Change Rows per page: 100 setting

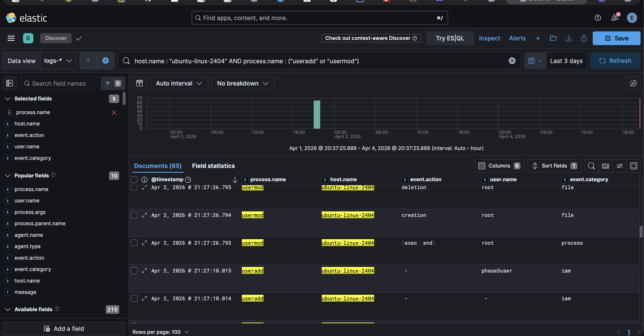click(160, 332)
